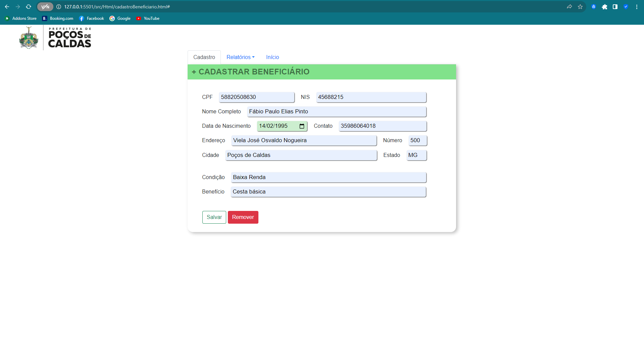Click the red Remover button

(x=243, y=217)
